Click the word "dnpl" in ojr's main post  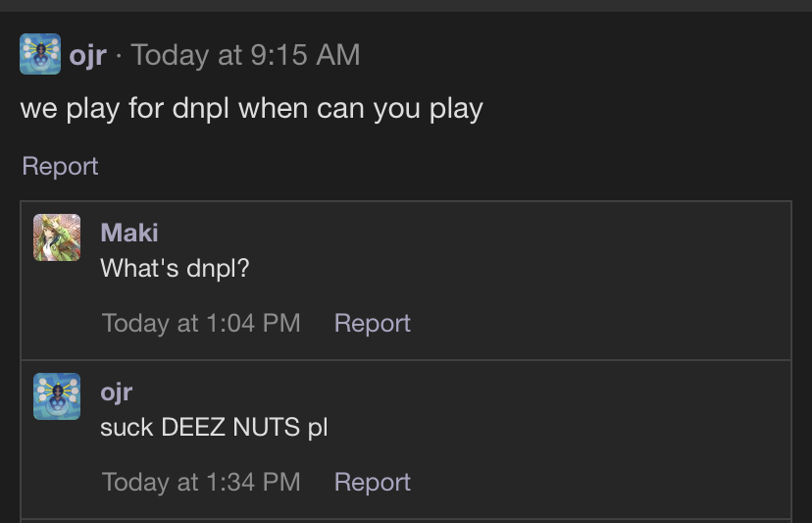pos(201,108)
